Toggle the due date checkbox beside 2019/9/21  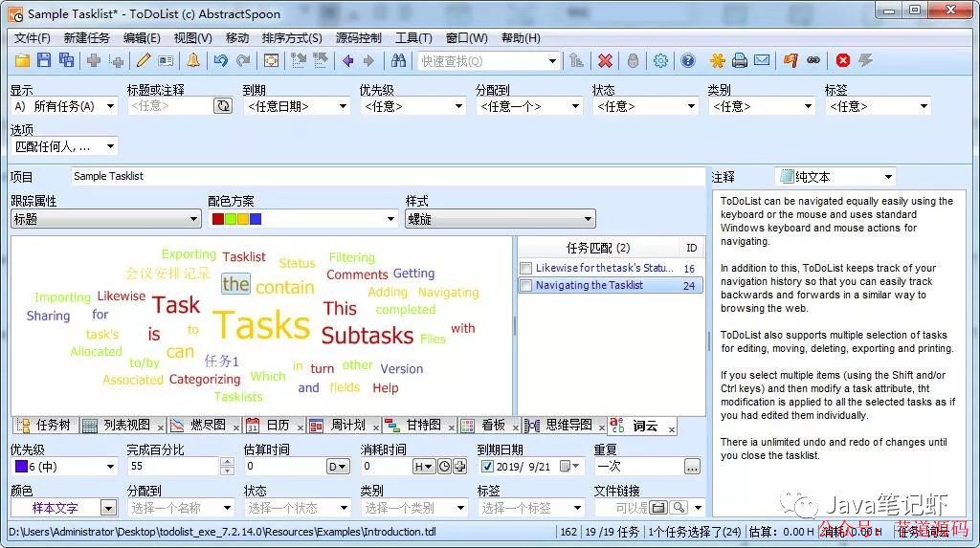coord(487,466)
